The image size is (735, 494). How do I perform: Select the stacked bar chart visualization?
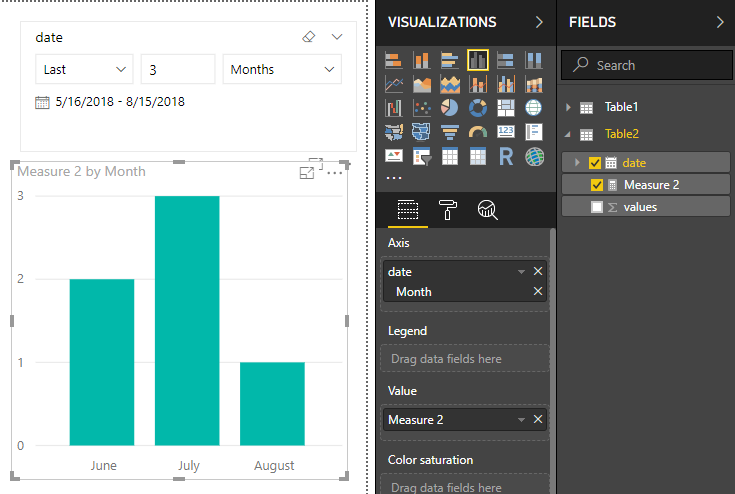[x=394, y=60]
